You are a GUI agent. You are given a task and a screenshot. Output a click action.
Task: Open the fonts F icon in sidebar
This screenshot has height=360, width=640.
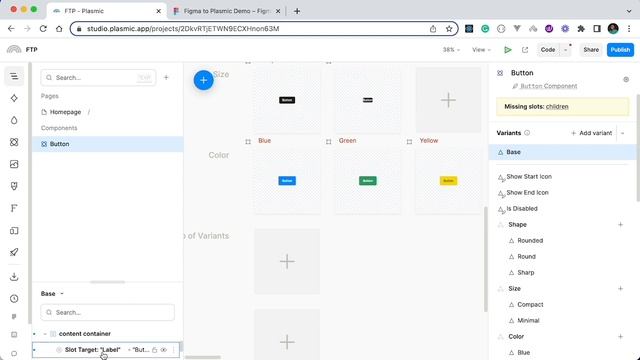click(x=14, y=208)
